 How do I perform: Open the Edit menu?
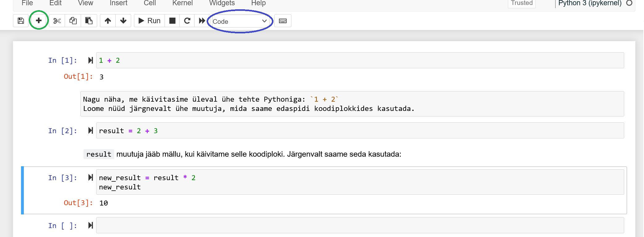[x=55, y=3]
